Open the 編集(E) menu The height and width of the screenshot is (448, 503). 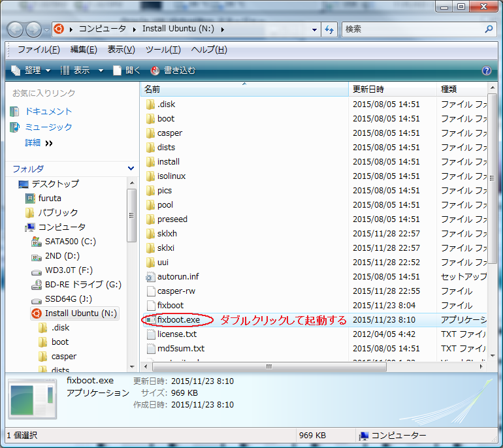click(x=84, y=50)
